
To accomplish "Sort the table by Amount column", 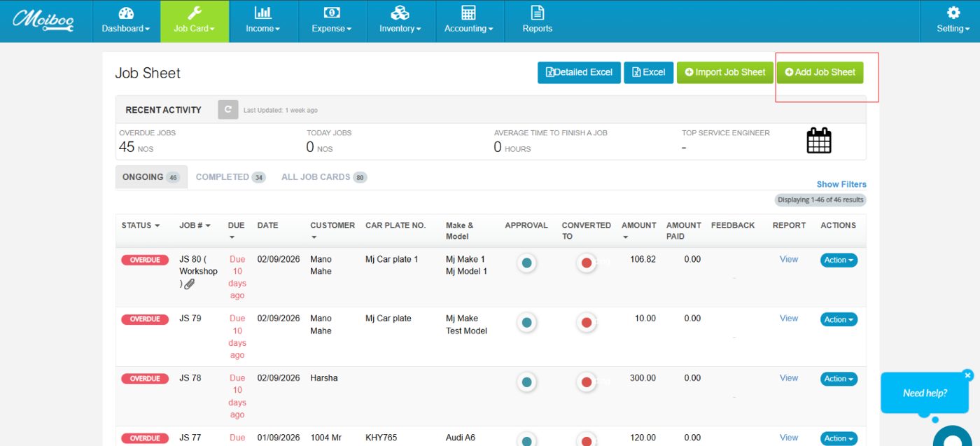I will click(x=638, y=230).
